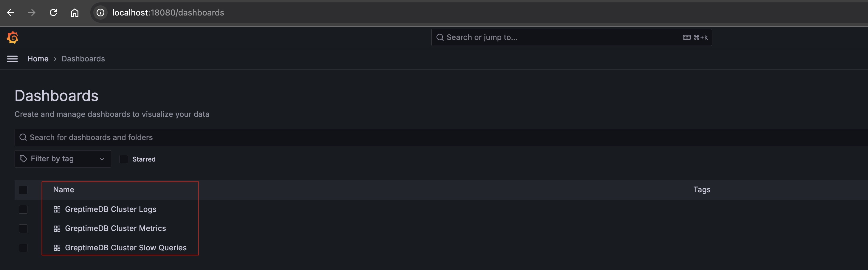868x270 pixels.
Task: Select Dashboards in the breadcrumb trail
Action: coord(83,59)
